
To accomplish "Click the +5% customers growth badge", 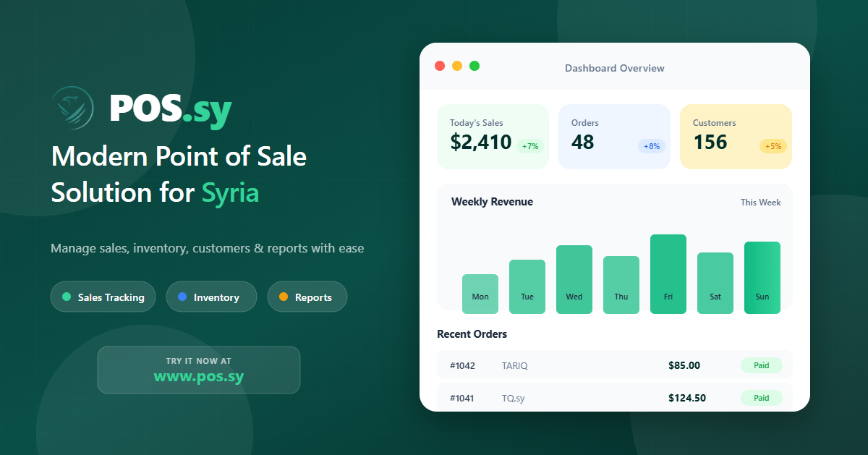I will tap(773, 146).
